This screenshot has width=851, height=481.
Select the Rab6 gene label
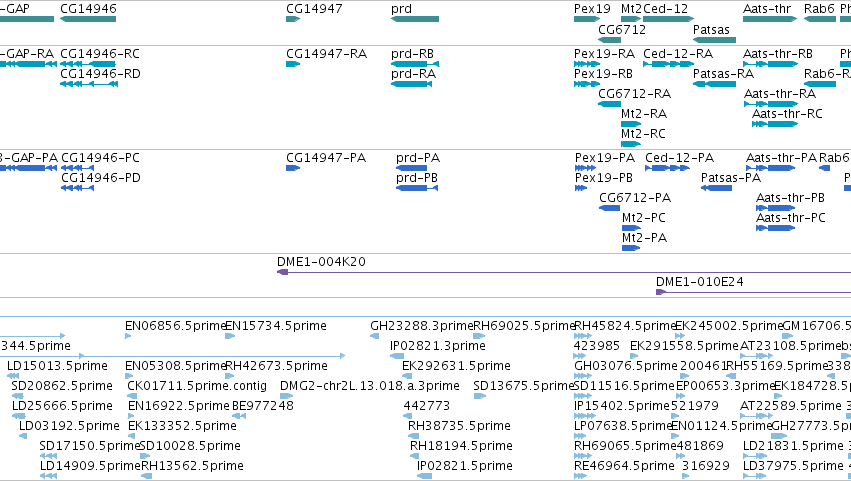(x=819, y=9)
